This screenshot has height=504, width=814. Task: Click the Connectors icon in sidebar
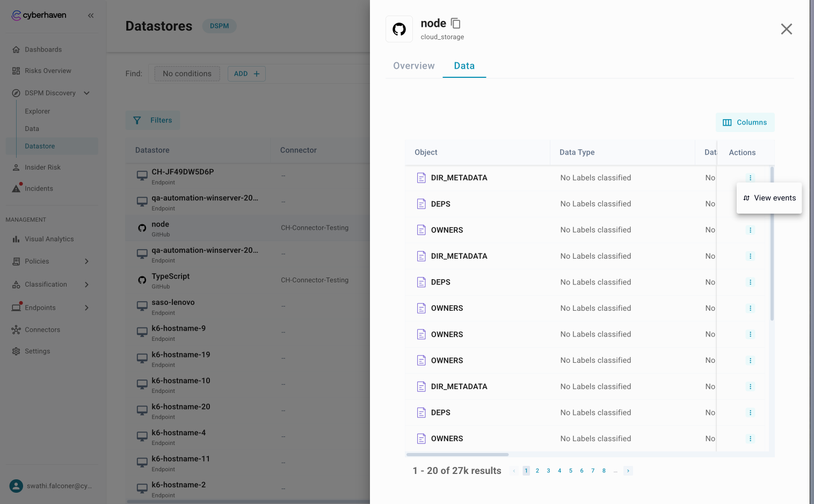click(x=16, y=330)
